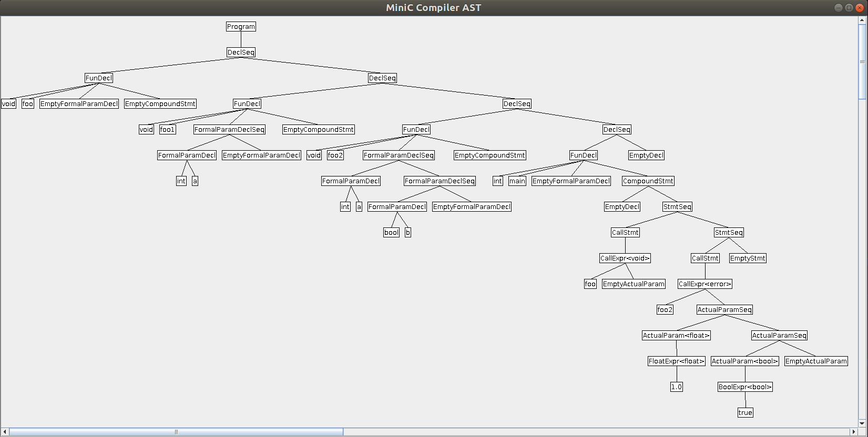Select the CallExpr<void> node

(625, 258)
